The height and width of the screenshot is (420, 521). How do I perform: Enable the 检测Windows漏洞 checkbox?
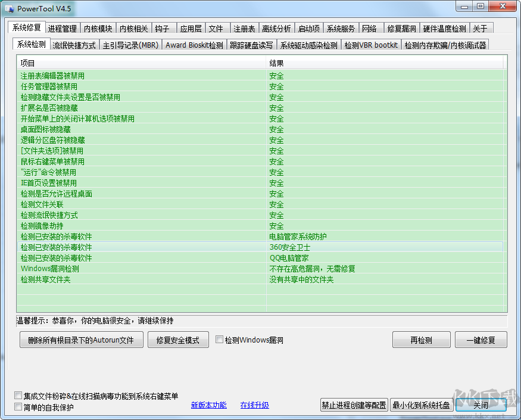point(220,340)
